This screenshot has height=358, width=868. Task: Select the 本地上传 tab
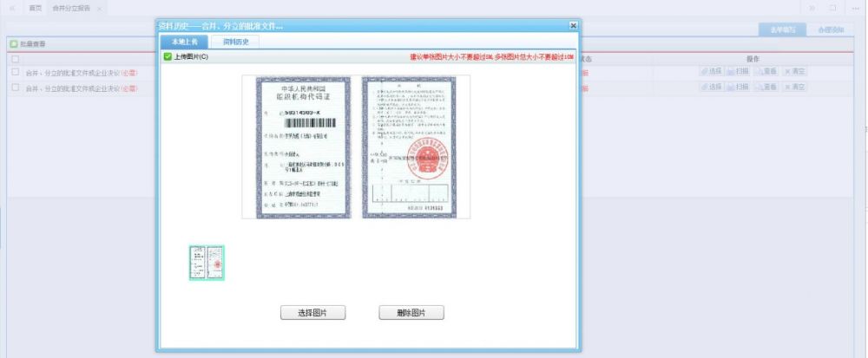pos(184,41)
